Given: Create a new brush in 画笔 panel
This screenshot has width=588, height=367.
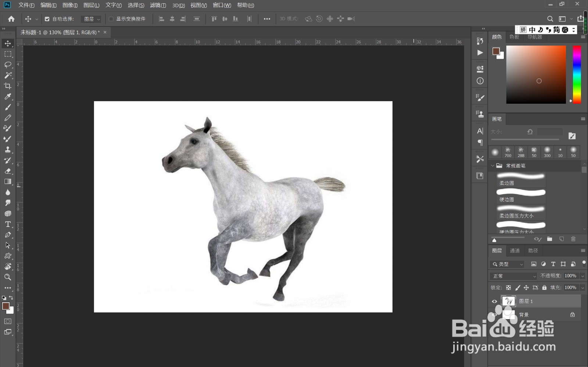Looking at the screenshot, I should pos(562,239).
